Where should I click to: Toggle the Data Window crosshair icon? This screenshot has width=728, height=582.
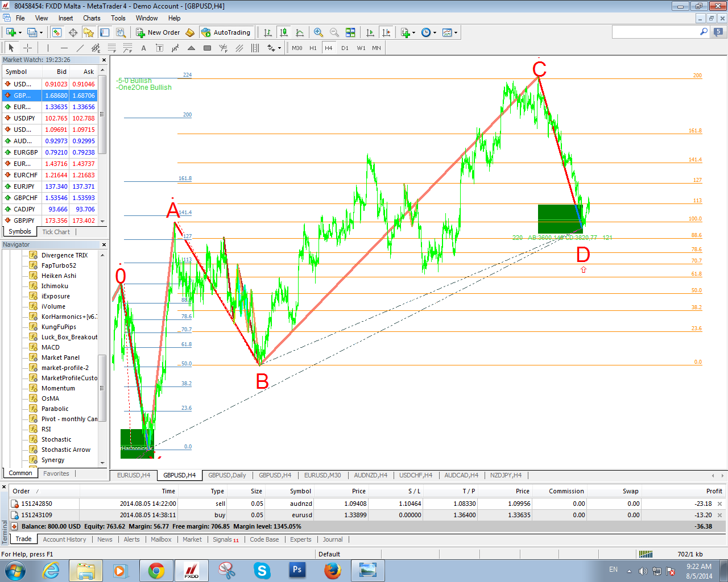pos(73,32)
